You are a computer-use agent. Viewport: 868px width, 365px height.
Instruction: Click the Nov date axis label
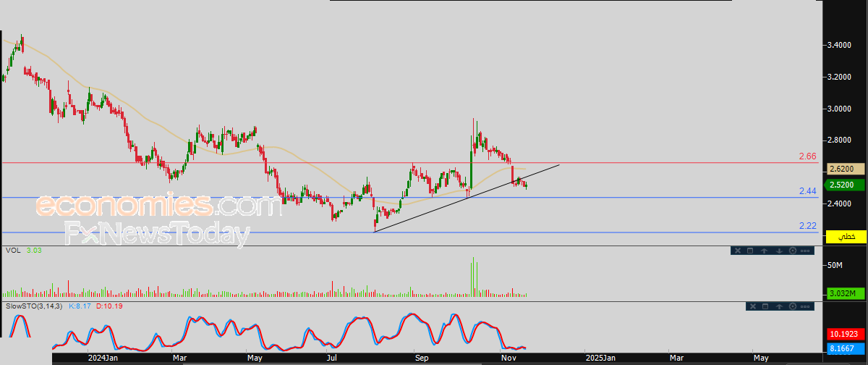(x=508, y=358)
